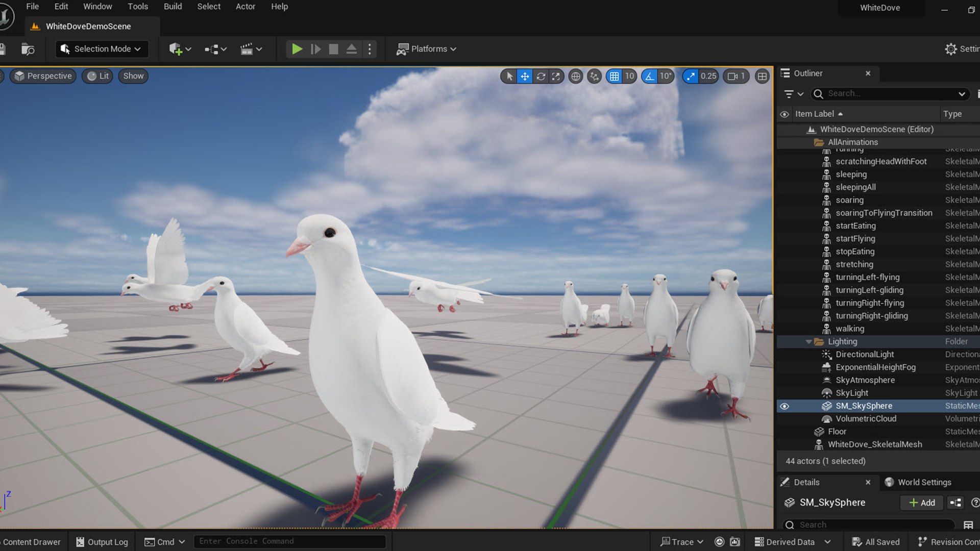Image resolution: width=980 pixels, height=551 pixels.
Task: Open the Build menu
Action: (x=173, y=7)
